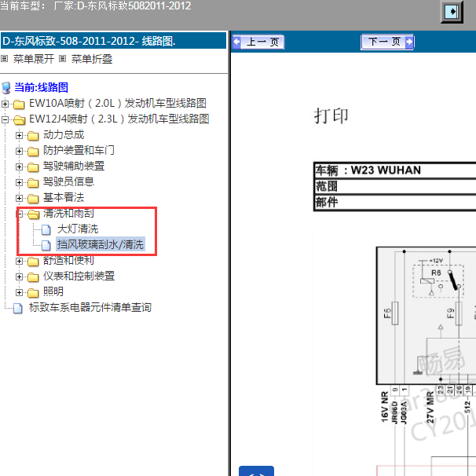This screenshot has width=476, height=476.
Task: Open the 防护装置和车门 tree item
Action: [79, 150]
